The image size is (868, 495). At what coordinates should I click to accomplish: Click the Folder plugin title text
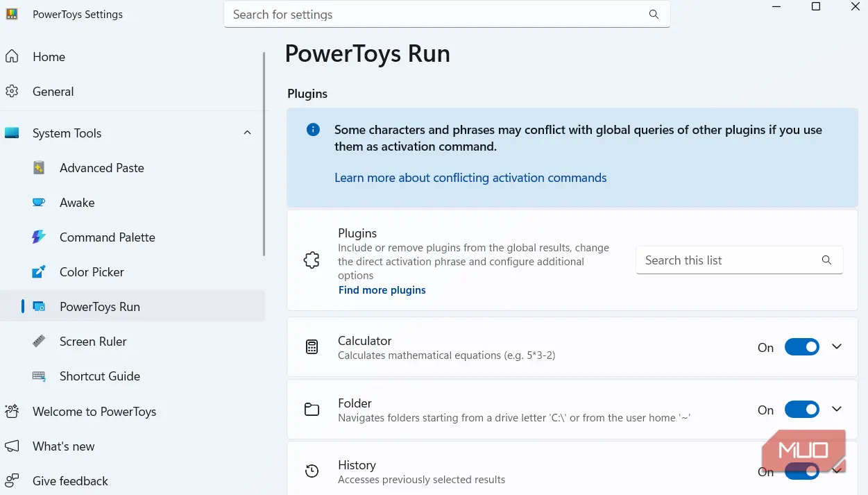tap(355, 403)
